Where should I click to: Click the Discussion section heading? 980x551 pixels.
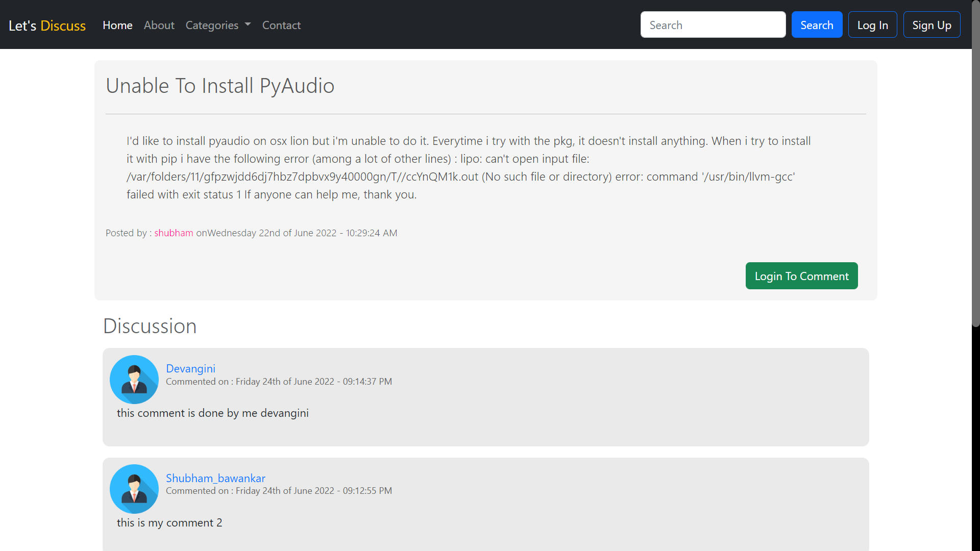point(150,326)
